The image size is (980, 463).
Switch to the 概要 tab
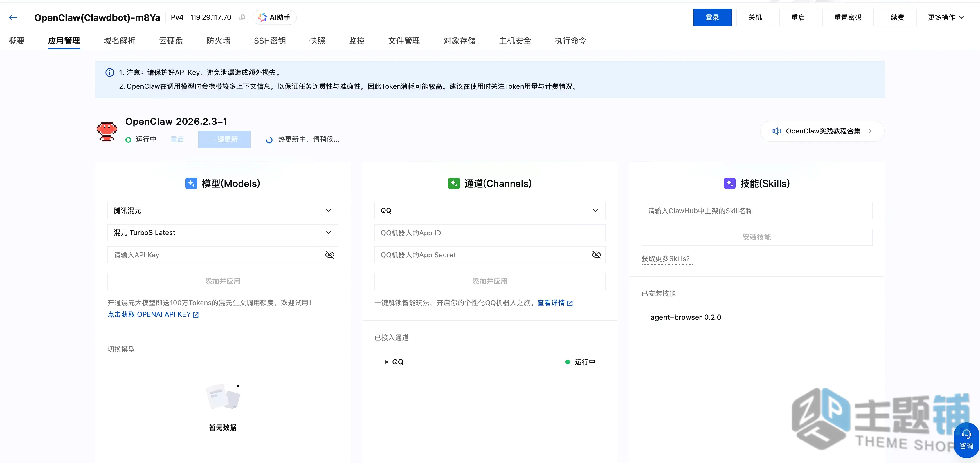(17, 41)
